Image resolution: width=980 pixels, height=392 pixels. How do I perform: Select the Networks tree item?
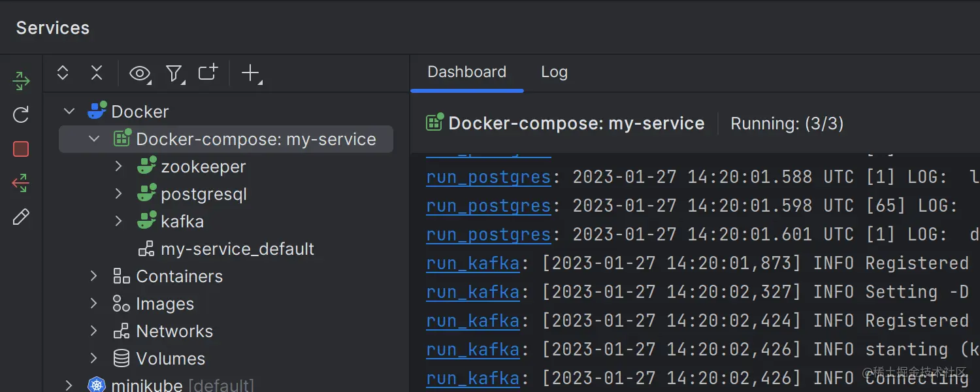174,331
